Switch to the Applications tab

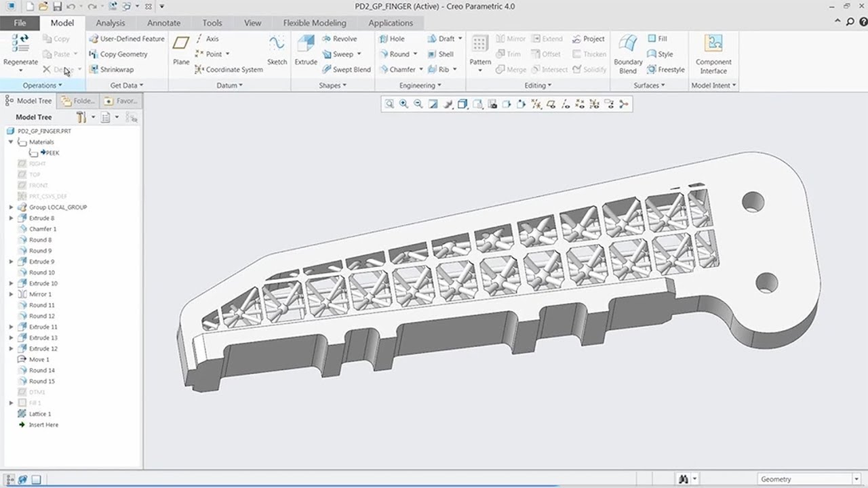click(x=391, y=22)
